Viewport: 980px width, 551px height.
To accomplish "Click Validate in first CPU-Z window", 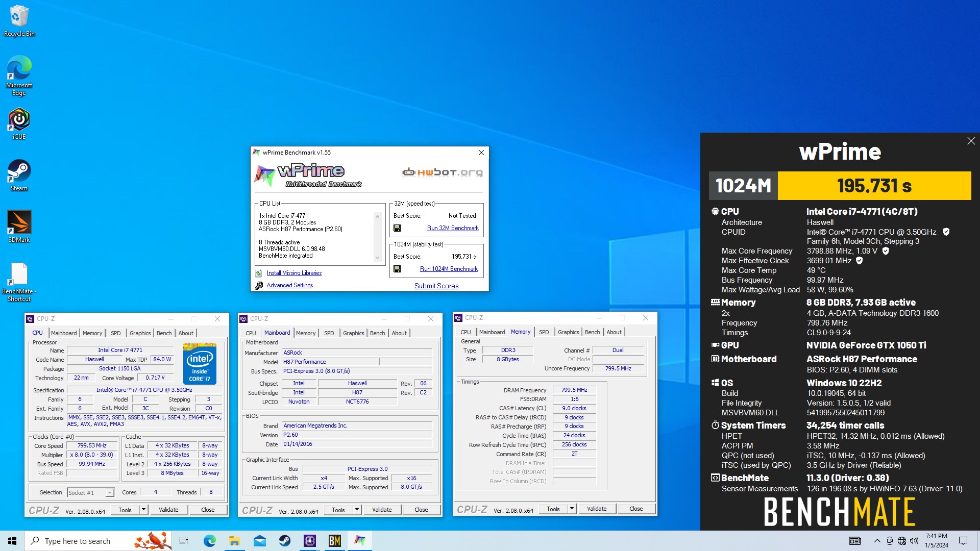I will [168, 510].
